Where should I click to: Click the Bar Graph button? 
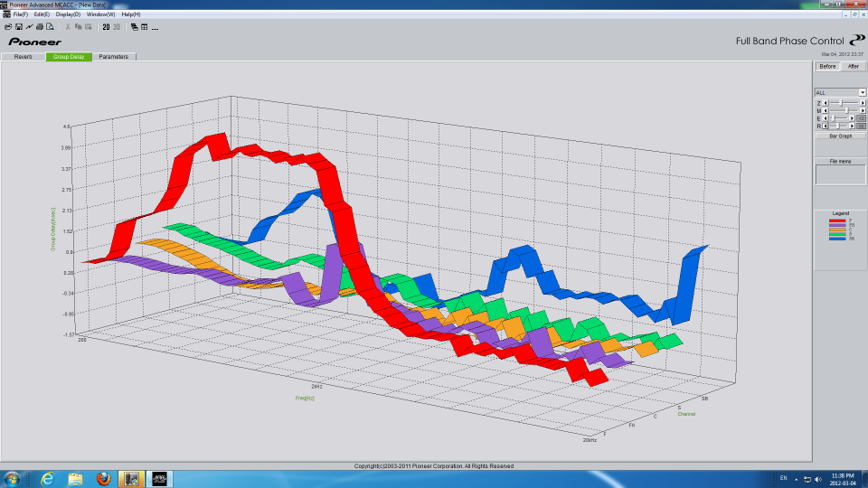click(840, 136)
